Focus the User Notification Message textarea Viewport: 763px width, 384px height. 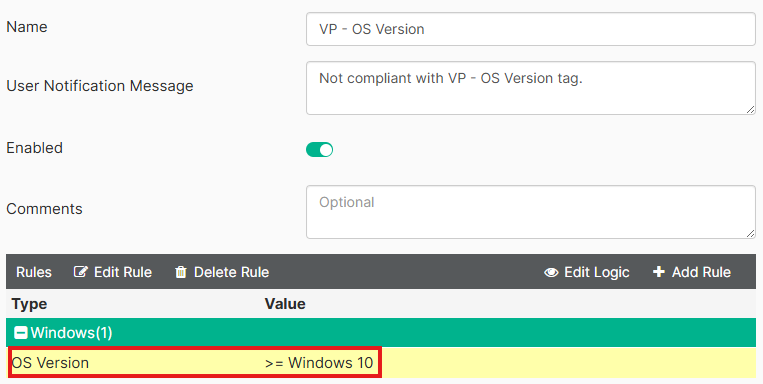click(x=530, y=88)
